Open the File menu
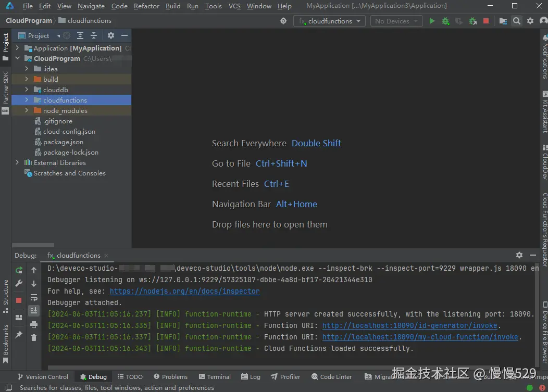 [28, 6]
